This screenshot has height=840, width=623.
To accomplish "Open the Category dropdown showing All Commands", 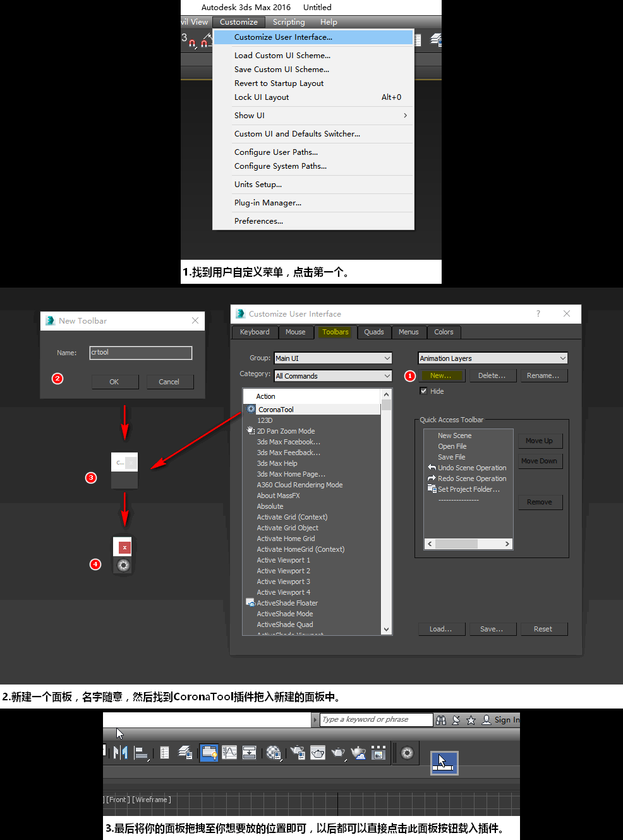I will (333, 376).
